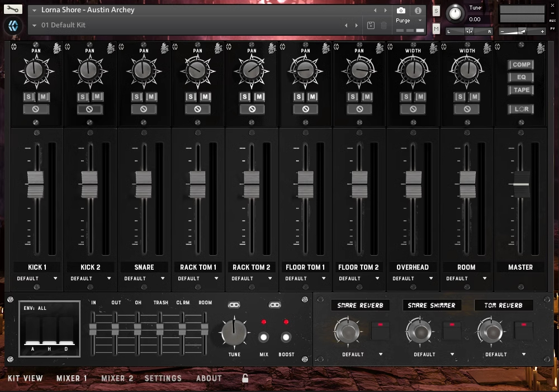The width and height of the screenshot is (559, 392).
Task: Go to the previous instrument arrow
Action: (x=375, y=10)
